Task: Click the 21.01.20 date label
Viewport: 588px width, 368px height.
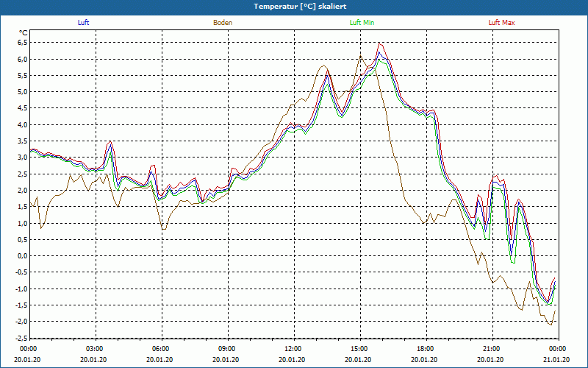Action: (x=557, y=359)
